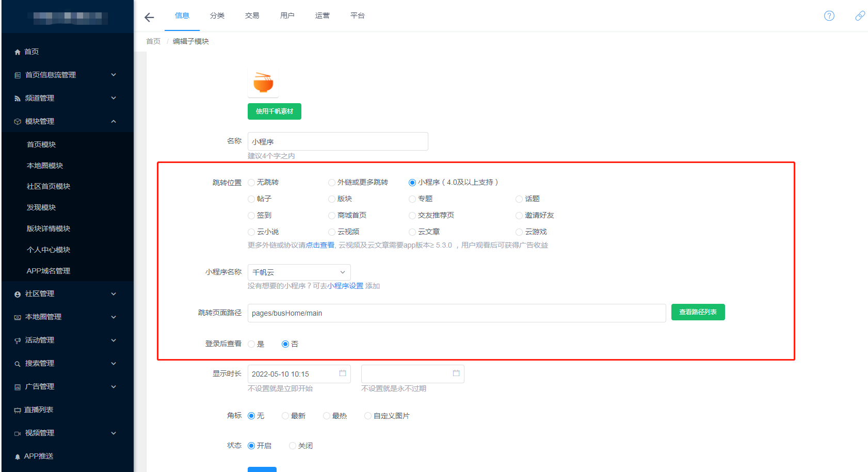Open 发现模块 in sidebar
868x472 pixels.
click(41, 207)
